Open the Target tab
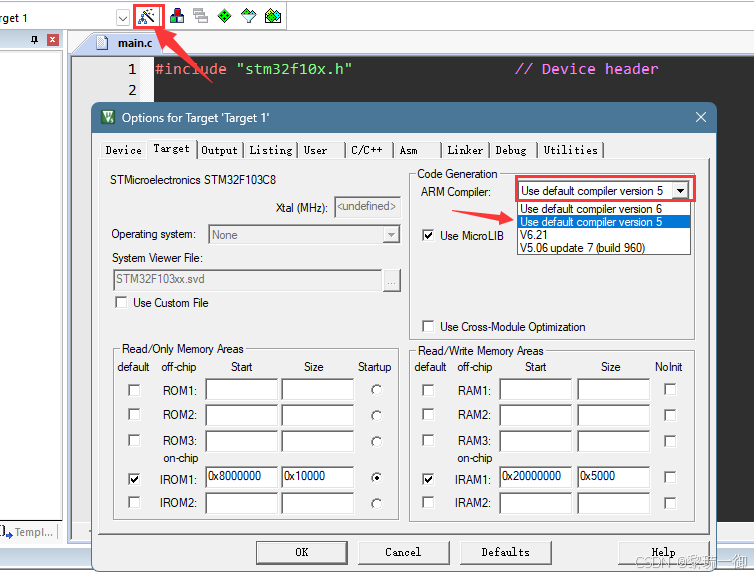The width and height of the screenshot is (754, 576). click(172, 149)
